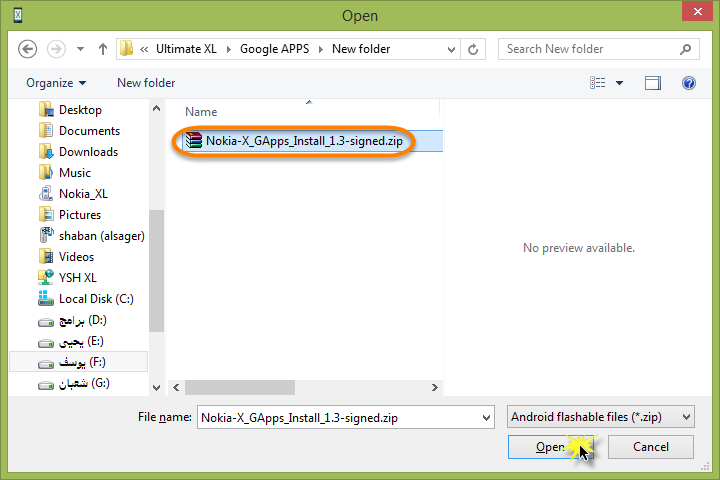Click file list scroll right arrow

coord(434,388)
